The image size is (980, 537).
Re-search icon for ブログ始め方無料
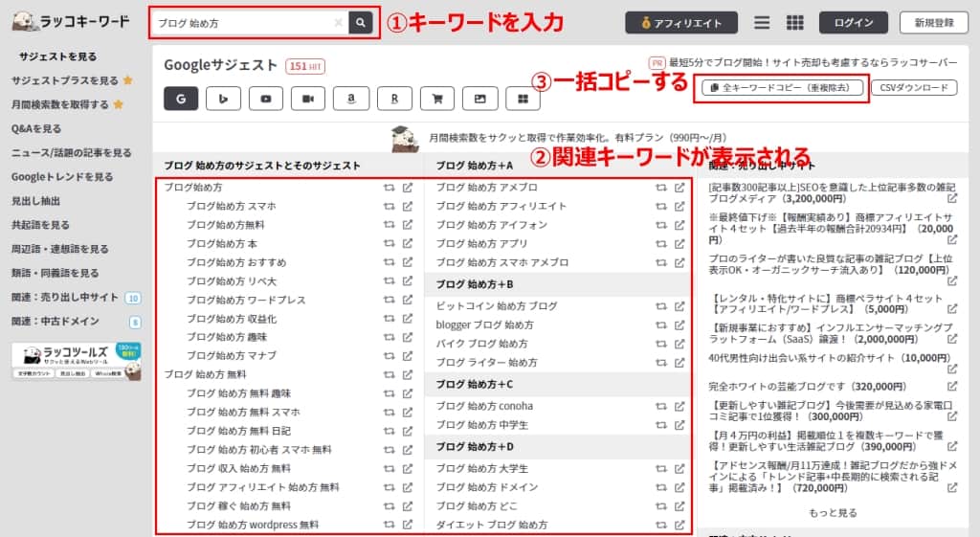click(x=389, y=224)
